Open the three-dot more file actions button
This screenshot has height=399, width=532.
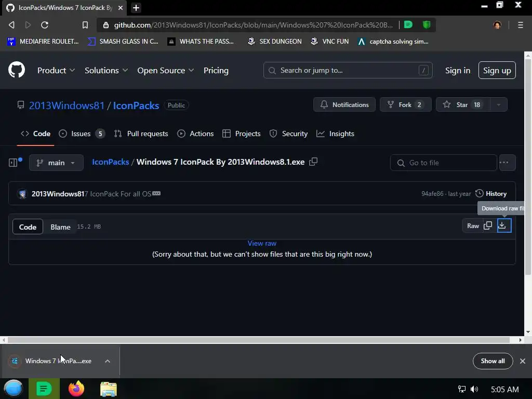click(507, 163)
